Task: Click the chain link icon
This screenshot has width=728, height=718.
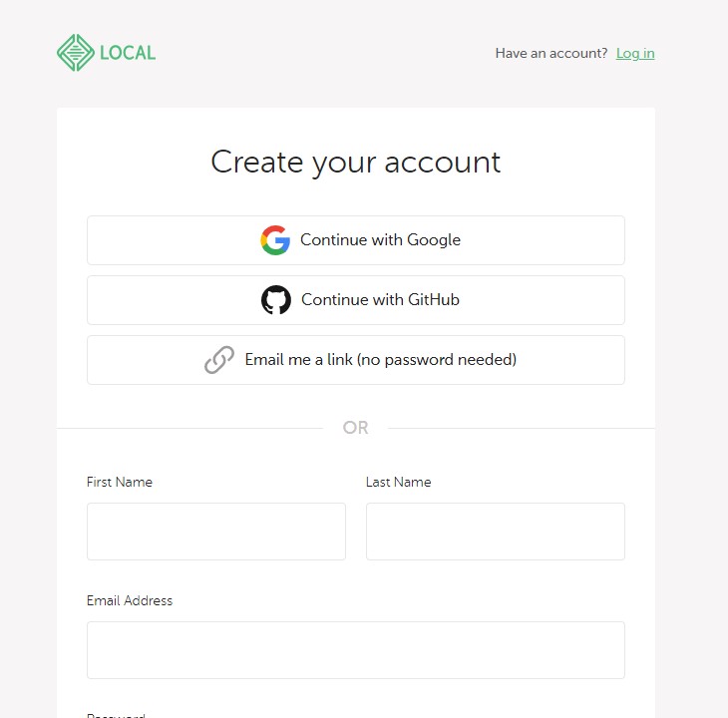Action: click(x=219, y=360)
